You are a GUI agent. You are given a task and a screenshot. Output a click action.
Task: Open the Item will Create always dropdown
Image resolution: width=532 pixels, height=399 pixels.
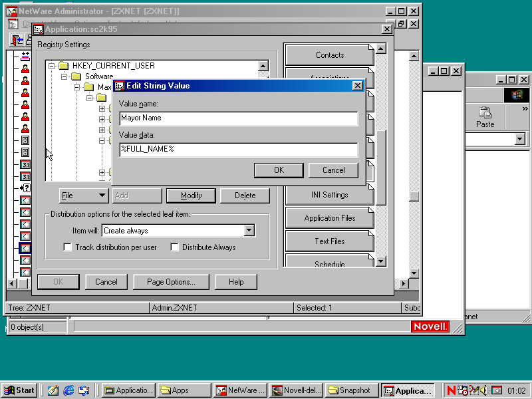point(249,230)
